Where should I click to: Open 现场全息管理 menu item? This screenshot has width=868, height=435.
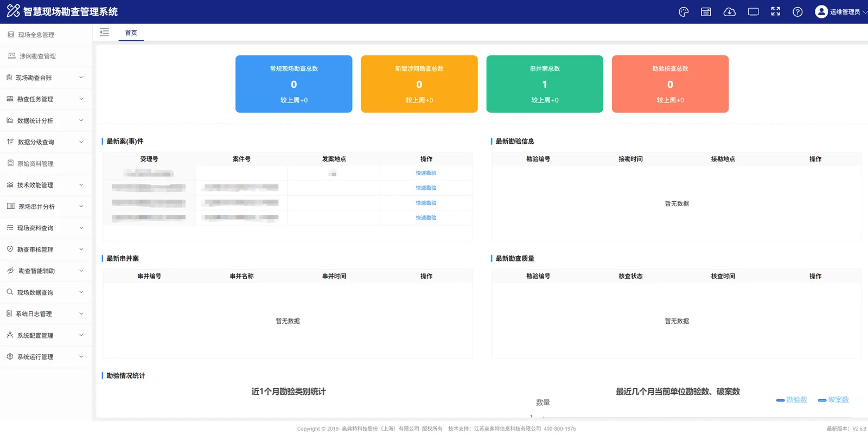tap(46, 35)
